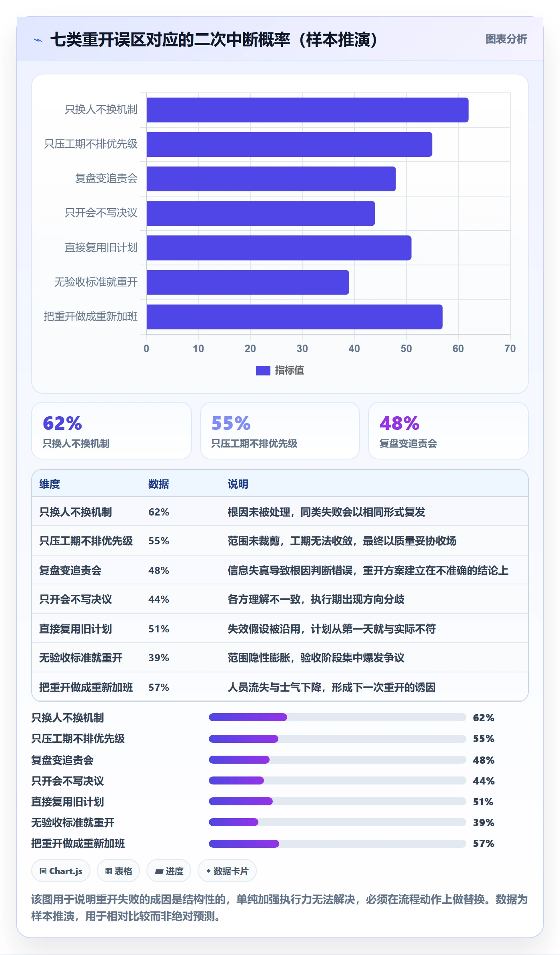Click the 只开会不写决议 chart bar
Image resolution: width=560 pixels, height=955 pixels.
[x=261, y=213]
